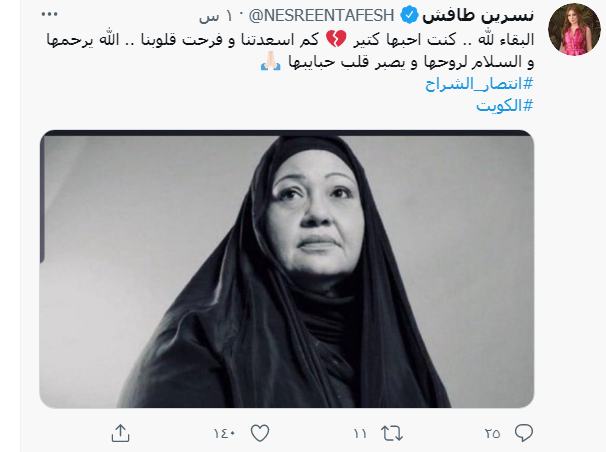Click the first line of tweet text
Viewport: 606px width, 452px height.
(290, 39)
